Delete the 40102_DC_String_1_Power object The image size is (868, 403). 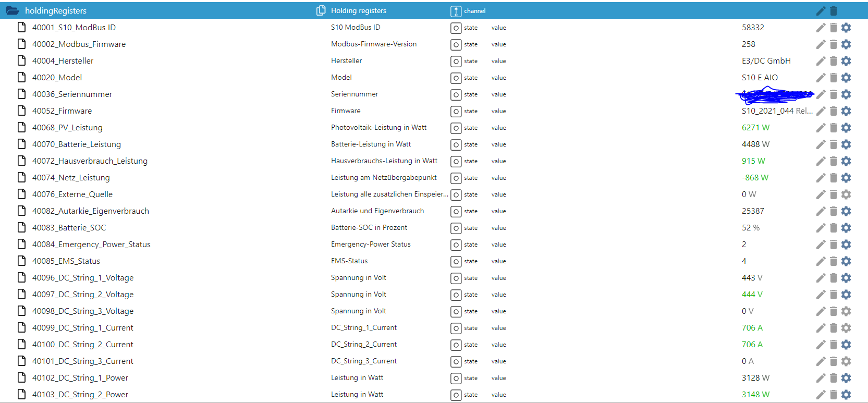[833, 378]
